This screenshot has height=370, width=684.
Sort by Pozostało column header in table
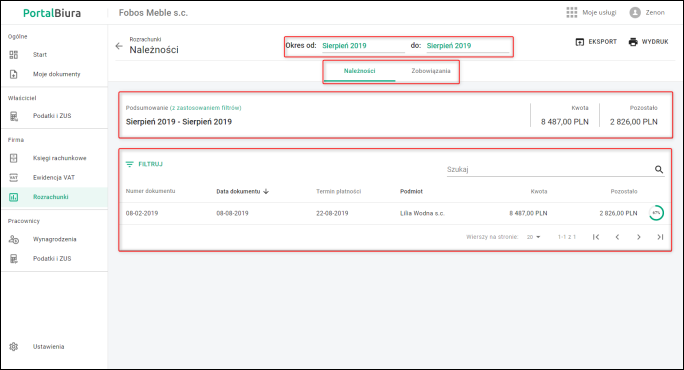(x=624, y=191)
